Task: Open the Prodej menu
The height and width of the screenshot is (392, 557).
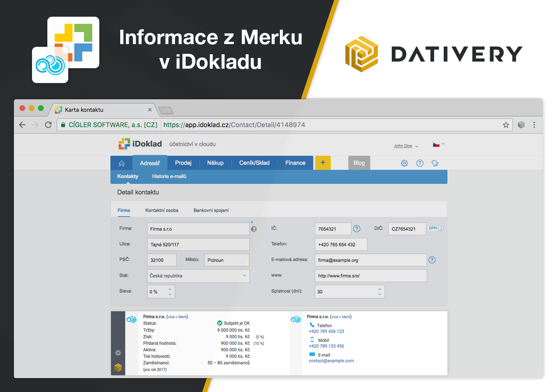Action: click(183, 163)
